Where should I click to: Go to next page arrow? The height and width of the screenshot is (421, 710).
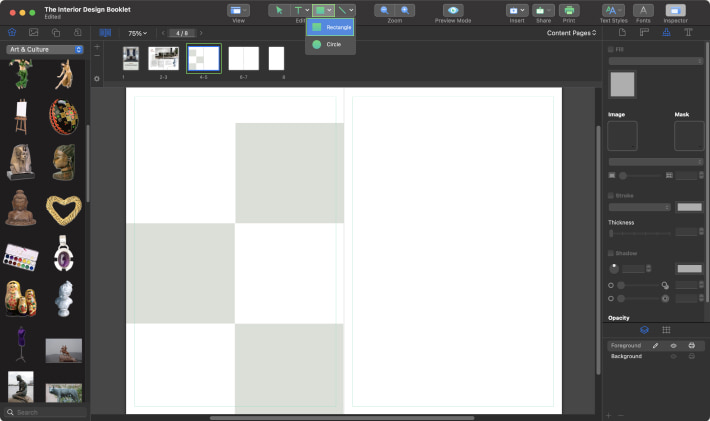201,33
